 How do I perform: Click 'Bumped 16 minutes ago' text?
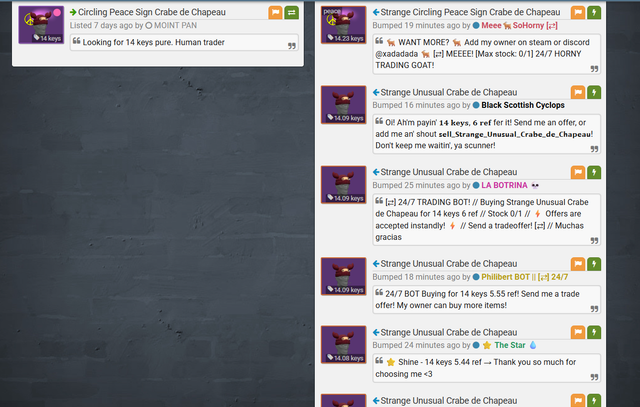coord(416,105)
